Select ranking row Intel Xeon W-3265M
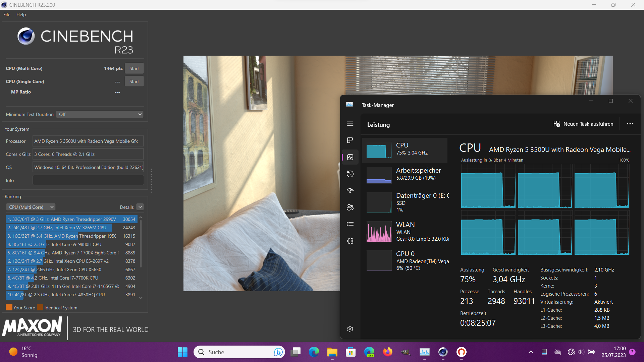This screenshot has height=362, width=644. click(x=71, y=228)
